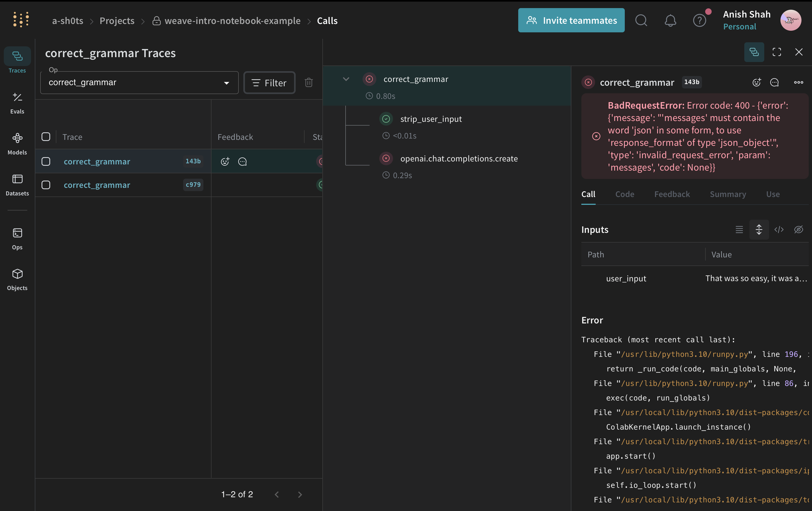Click the Path column header in Inputs
812x511 pixels.
point(596,255)
